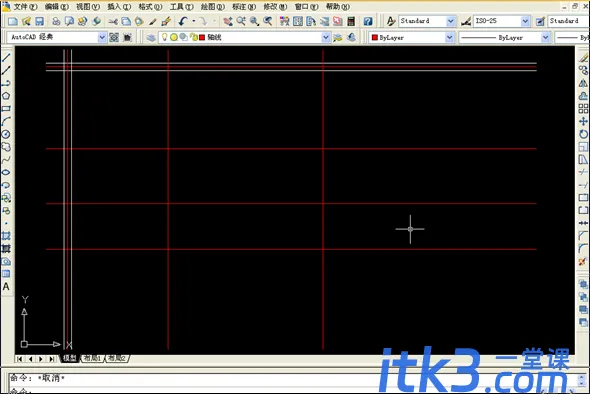Select the Polygon drawing tool
The width and height of the screenshot is (590, 394).
(6, 96)
